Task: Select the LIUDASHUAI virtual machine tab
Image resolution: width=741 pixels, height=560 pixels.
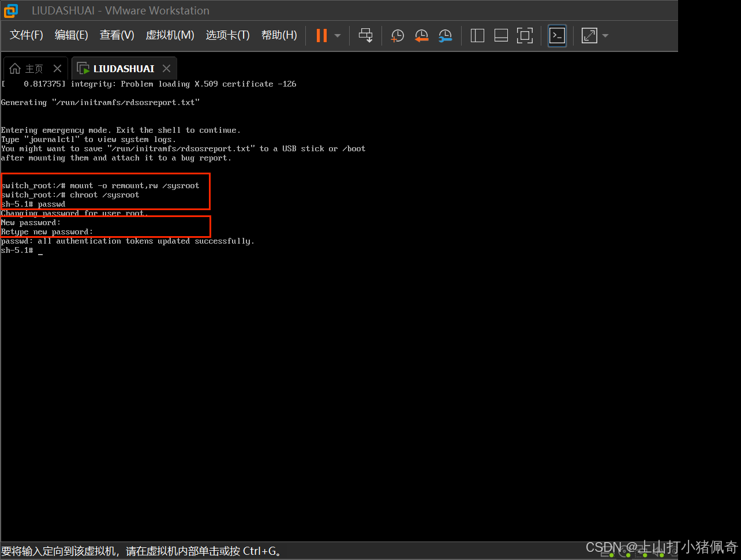Action: coord(124,69)
